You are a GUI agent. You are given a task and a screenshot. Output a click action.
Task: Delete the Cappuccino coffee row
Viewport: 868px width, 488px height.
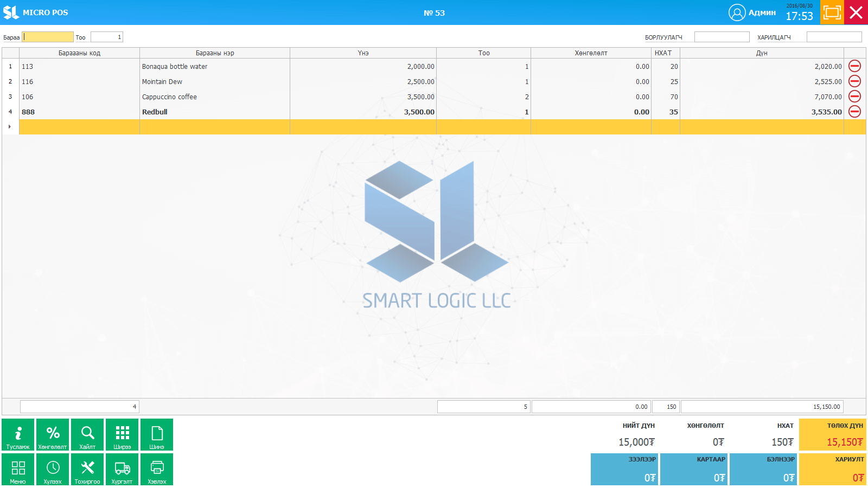click(854, 97)
